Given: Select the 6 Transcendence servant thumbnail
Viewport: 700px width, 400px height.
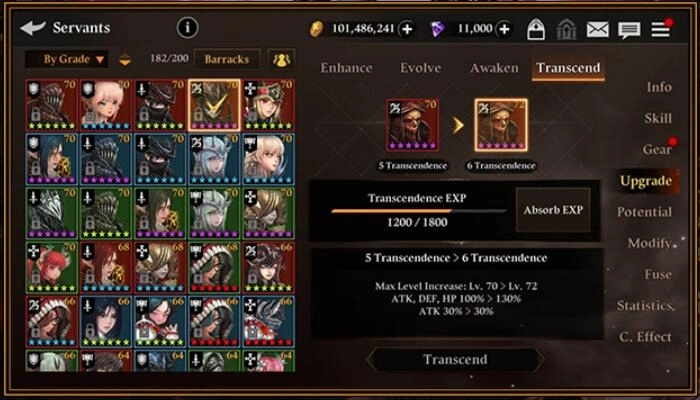Looking at the screenshot, I should coord(501,125).
